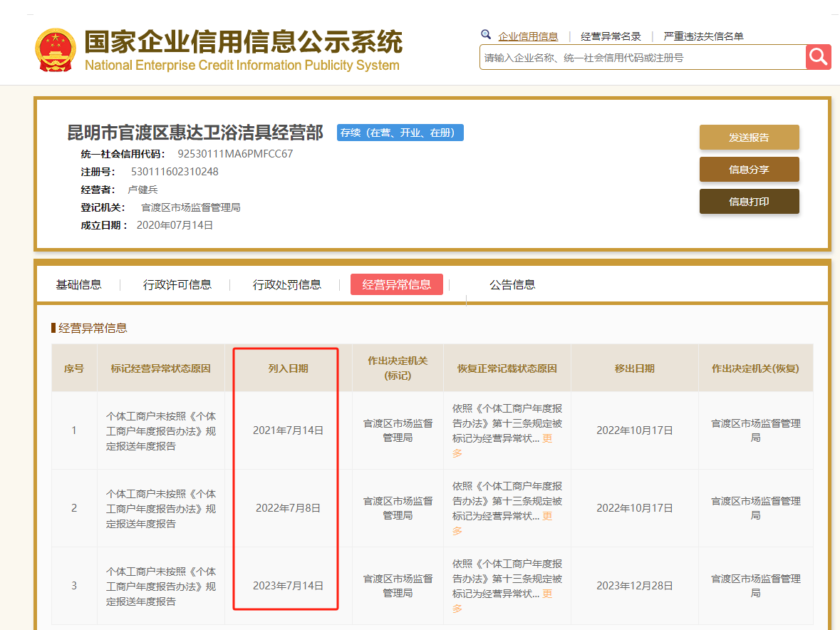
Task: Click the 信息打印 button
Action: click(x=749, y=202)
